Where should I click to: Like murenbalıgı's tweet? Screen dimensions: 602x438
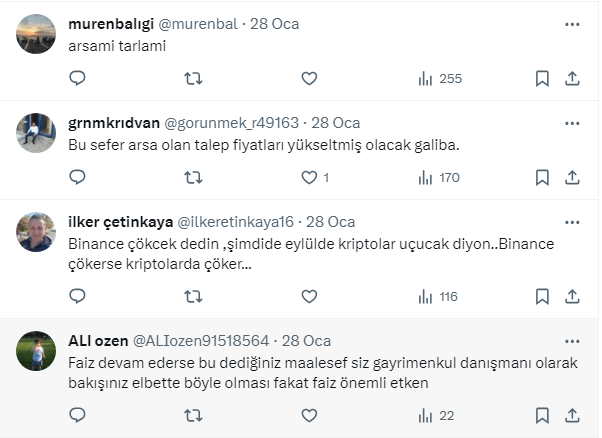pyautogui.click(x=309, y=78)
